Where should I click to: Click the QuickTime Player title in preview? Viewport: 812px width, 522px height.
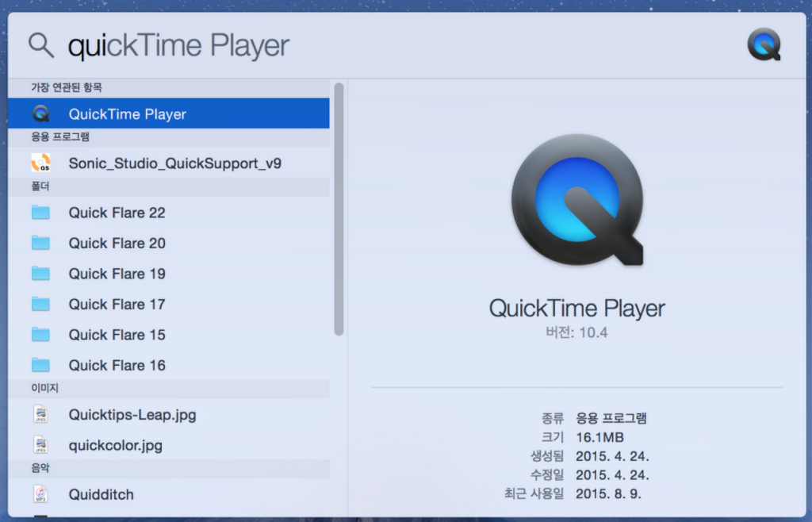577,309
